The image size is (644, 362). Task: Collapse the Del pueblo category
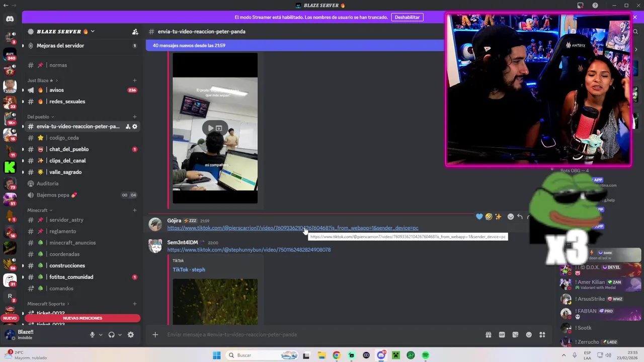(41, 117)
